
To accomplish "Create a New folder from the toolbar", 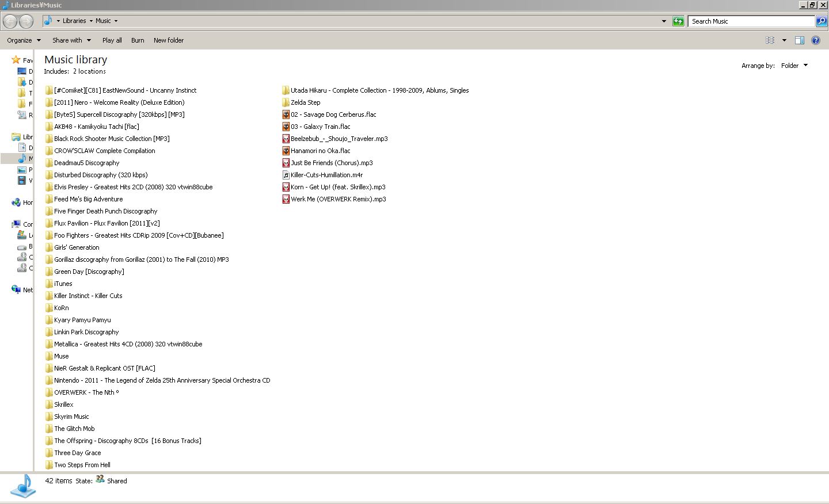I will [x=169, y=40].
